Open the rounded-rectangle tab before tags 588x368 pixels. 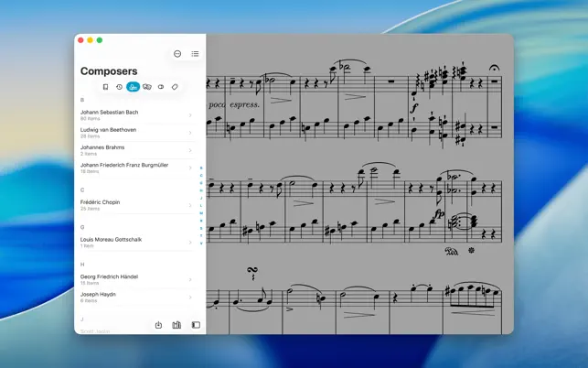[x=161, y=87]
